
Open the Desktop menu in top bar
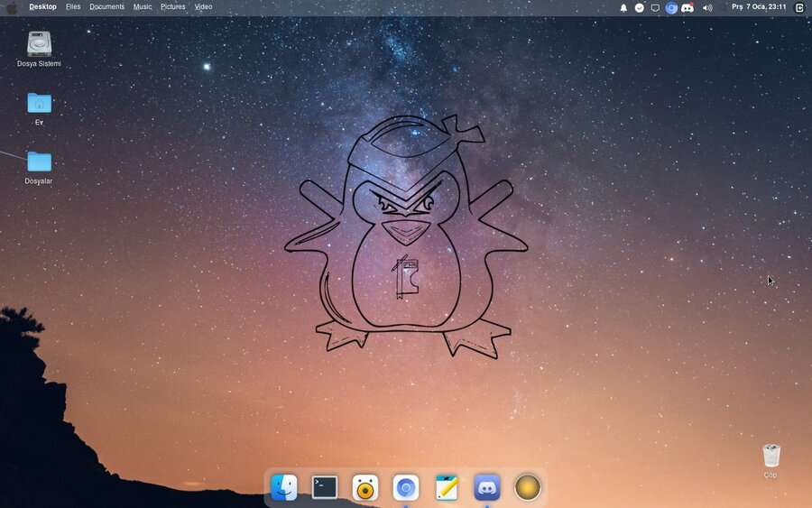coord(42,6)
